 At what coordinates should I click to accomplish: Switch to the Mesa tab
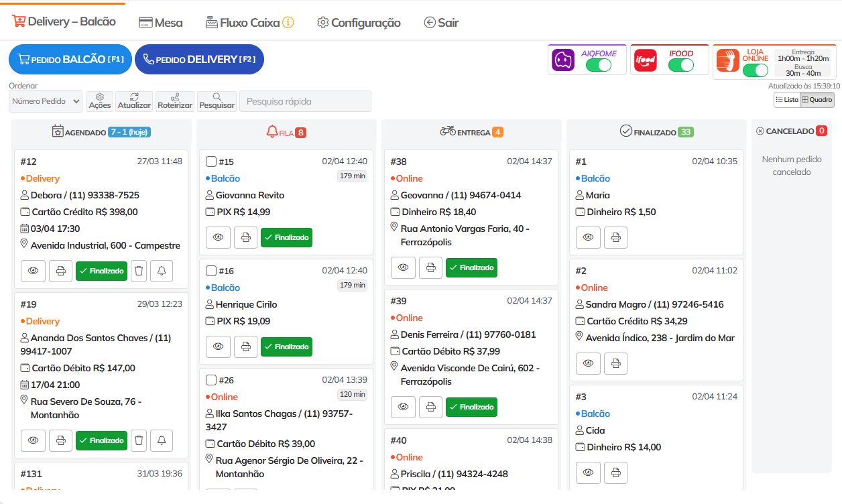pyautogui.click(x=160, y=23)
